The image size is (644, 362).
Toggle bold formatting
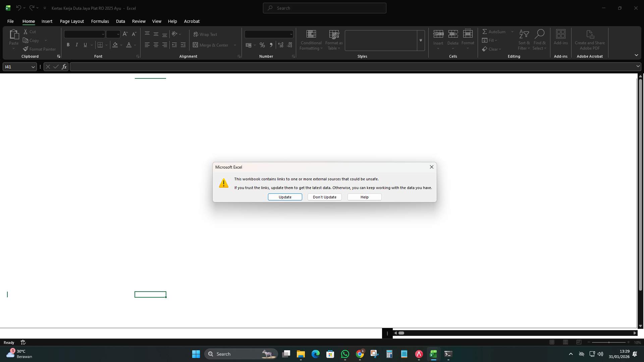[68, 45]
